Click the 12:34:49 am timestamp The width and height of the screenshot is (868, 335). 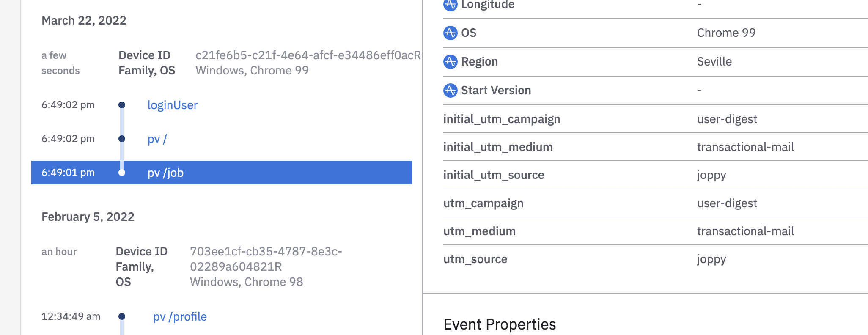coord(71,316)
